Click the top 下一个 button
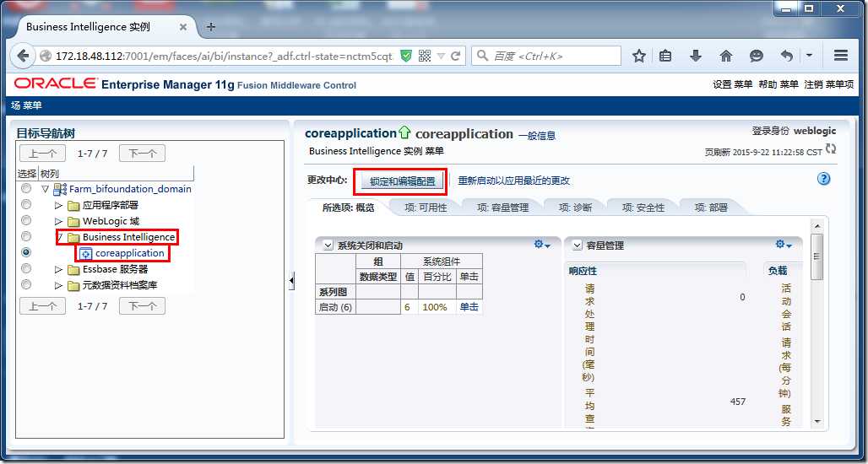This screenshot has width=868, height=464. pyautogui.click(x=142, y=154)
